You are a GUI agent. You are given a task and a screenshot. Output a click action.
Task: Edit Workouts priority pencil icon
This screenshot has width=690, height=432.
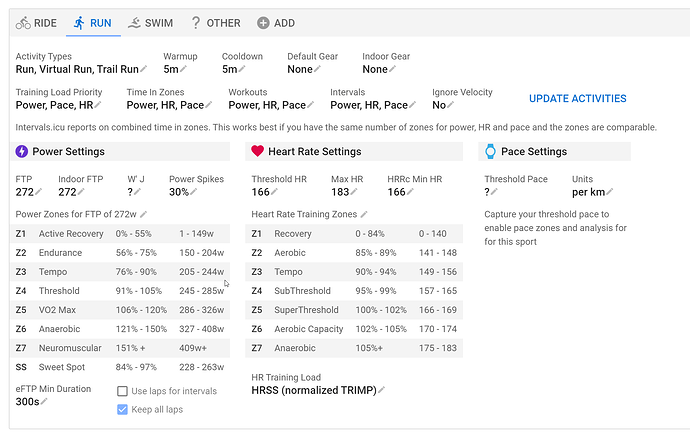311,104
